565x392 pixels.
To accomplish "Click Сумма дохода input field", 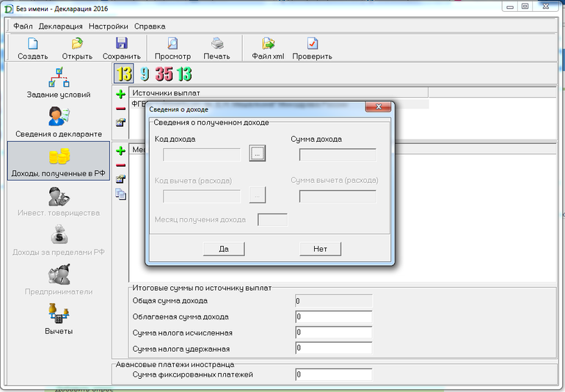I will 338,154.
